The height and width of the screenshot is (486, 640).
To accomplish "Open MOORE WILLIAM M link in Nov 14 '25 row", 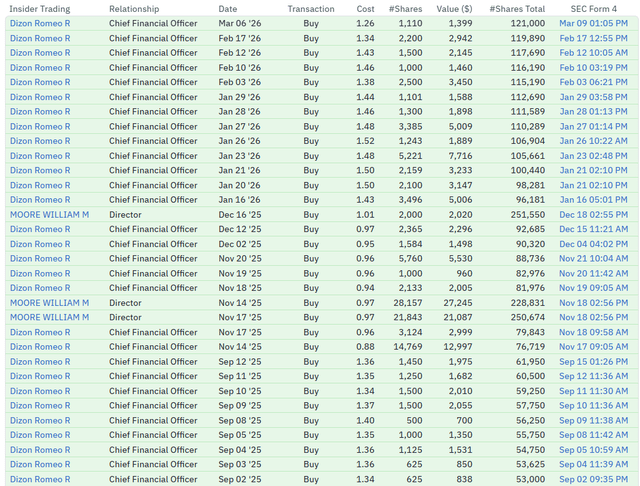I will click(49, 303).
